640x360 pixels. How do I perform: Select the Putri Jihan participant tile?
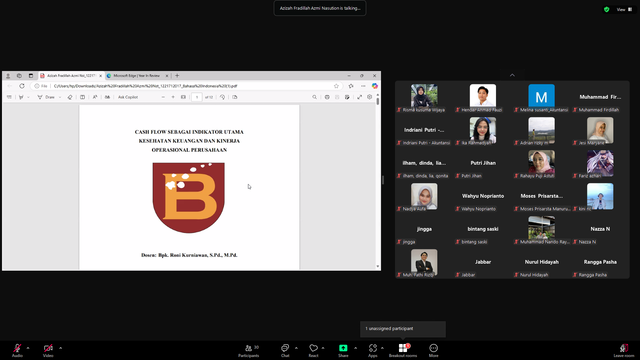pyautogui.click(x=483, y=164)
